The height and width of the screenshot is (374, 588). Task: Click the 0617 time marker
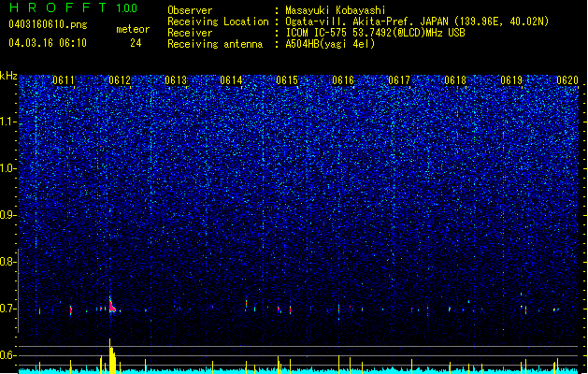coord(399,80)
